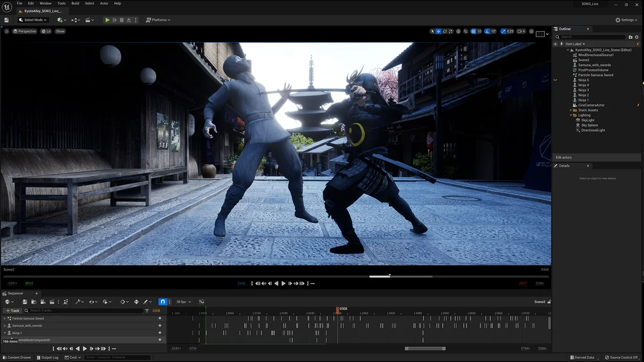Open the Content Drawer

[x=17, y=357]
